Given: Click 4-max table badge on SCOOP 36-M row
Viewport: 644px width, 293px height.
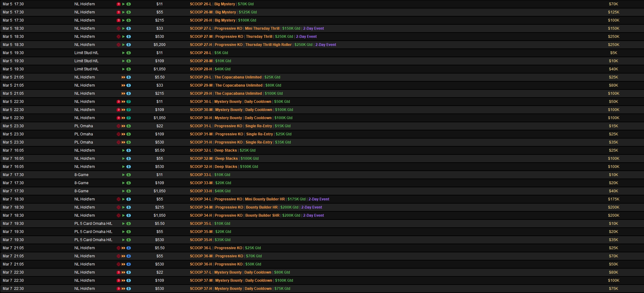Looking at the screenshot, I should click(x=129, y=256).
